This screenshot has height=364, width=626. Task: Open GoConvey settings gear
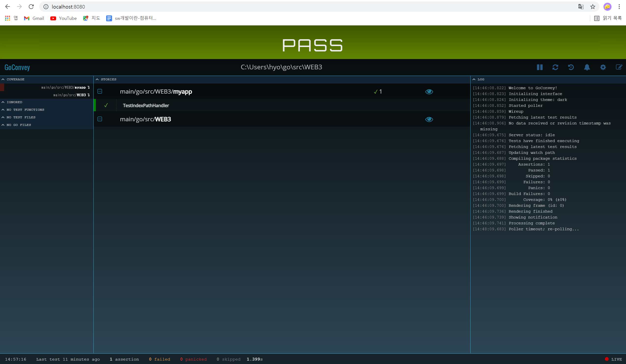tap(603, 67)
